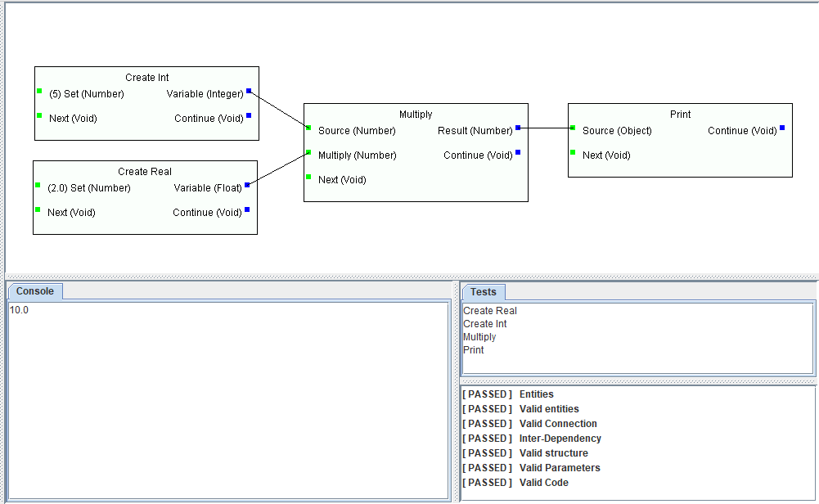Click the blue Continue (Void) port on Create Real
This screenshot has height=504, width=819.
247,209
